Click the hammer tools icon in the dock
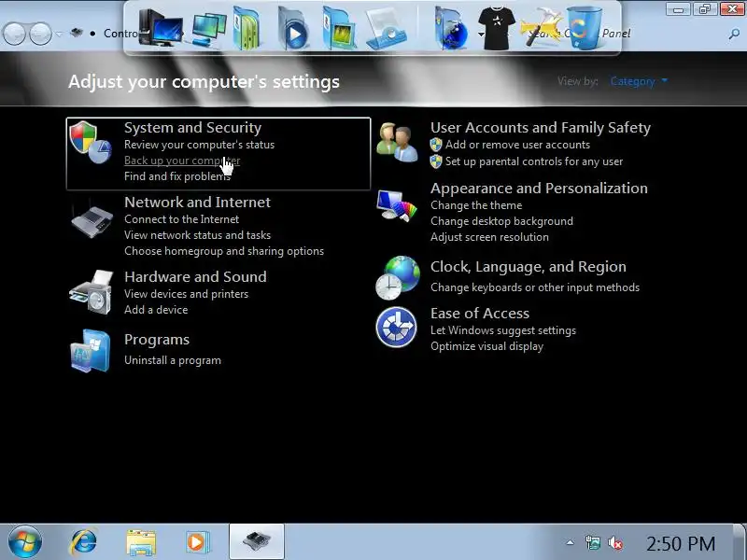Viewport: 747px width, 560px height. (541, 29)
